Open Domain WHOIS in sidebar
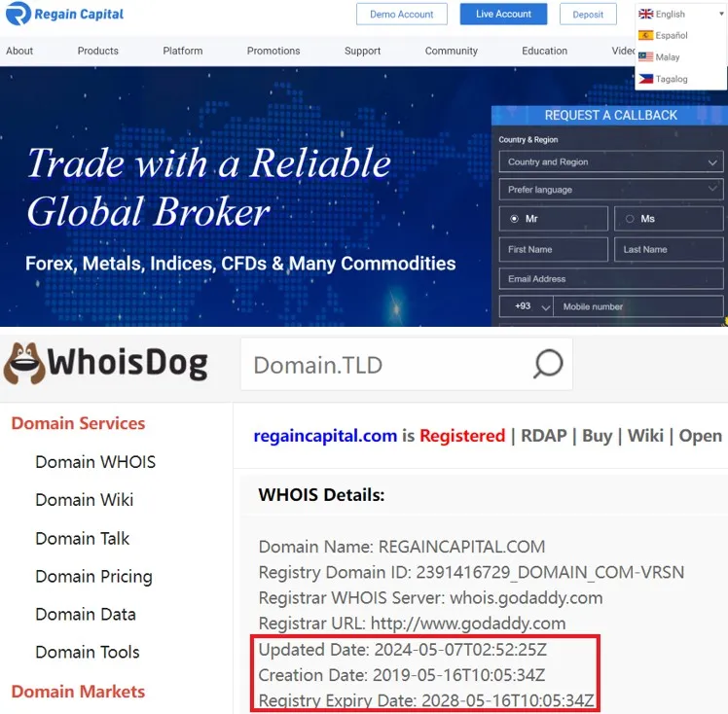This screenshot has height=714, width=728. coord(95,462)
